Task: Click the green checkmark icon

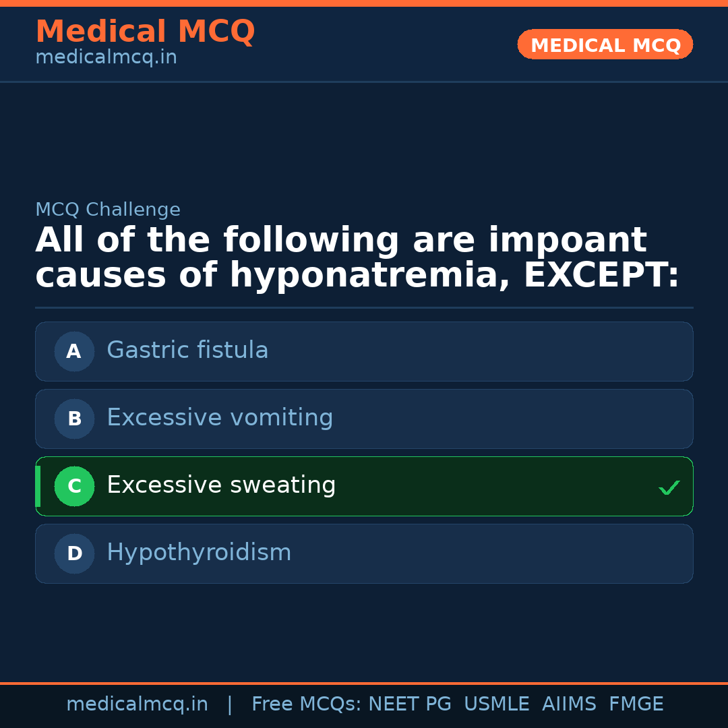Action: pos(669,487)
